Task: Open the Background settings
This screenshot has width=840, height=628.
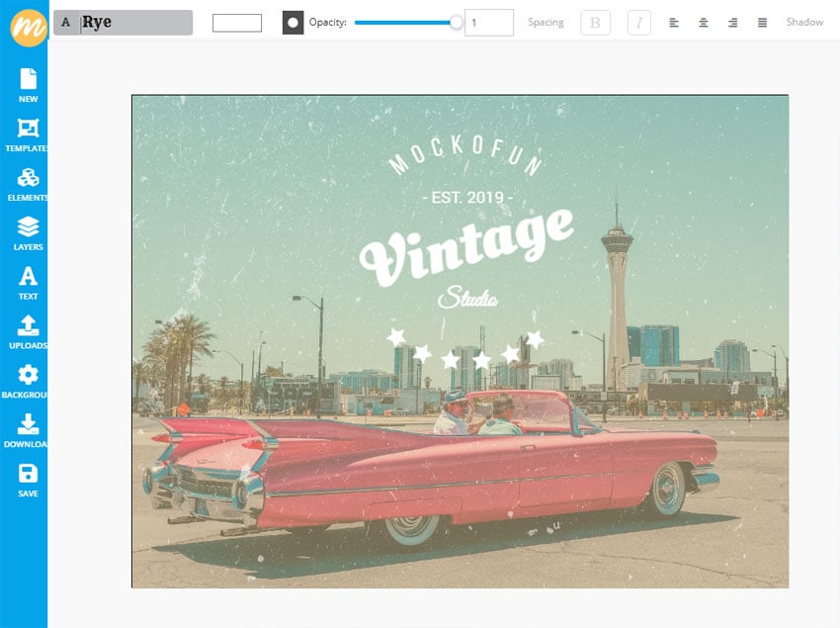Action: 28,381
